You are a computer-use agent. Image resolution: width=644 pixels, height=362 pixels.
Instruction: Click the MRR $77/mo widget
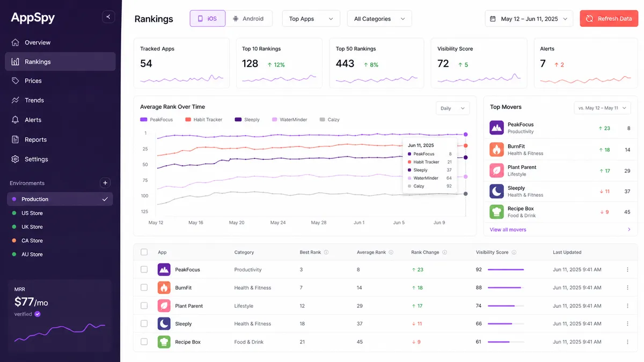tap(60, 316)
